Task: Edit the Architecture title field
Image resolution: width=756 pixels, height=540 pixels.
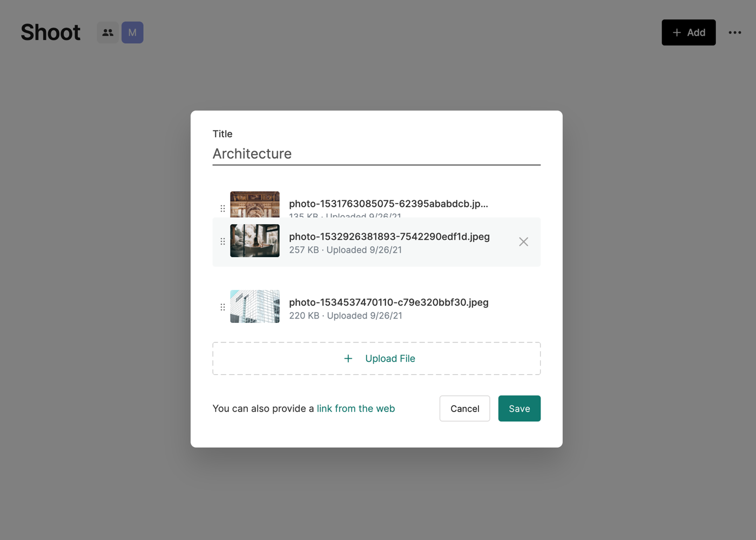Action: point(376,154)
